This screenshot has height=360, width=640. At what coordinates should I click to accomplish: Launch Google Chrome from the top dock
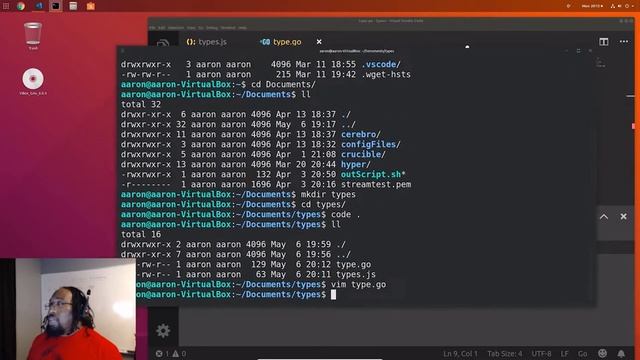tap(20, 6)
